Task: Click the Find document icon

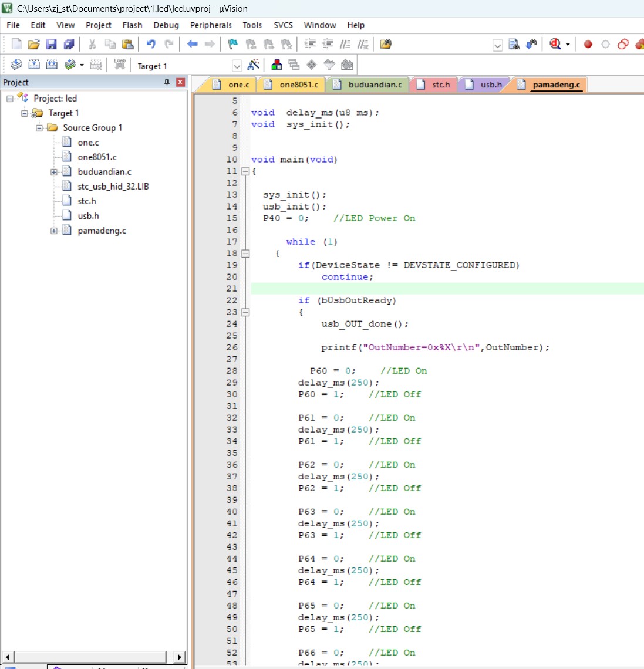Action: pyautogui.click(x=514, y=45)
